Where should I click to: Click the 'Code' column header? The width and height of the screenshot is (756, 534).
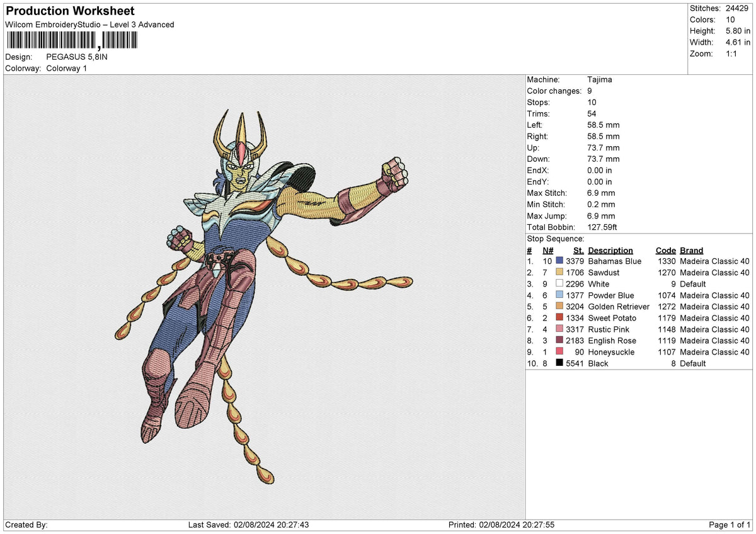[x=665, y=251]
